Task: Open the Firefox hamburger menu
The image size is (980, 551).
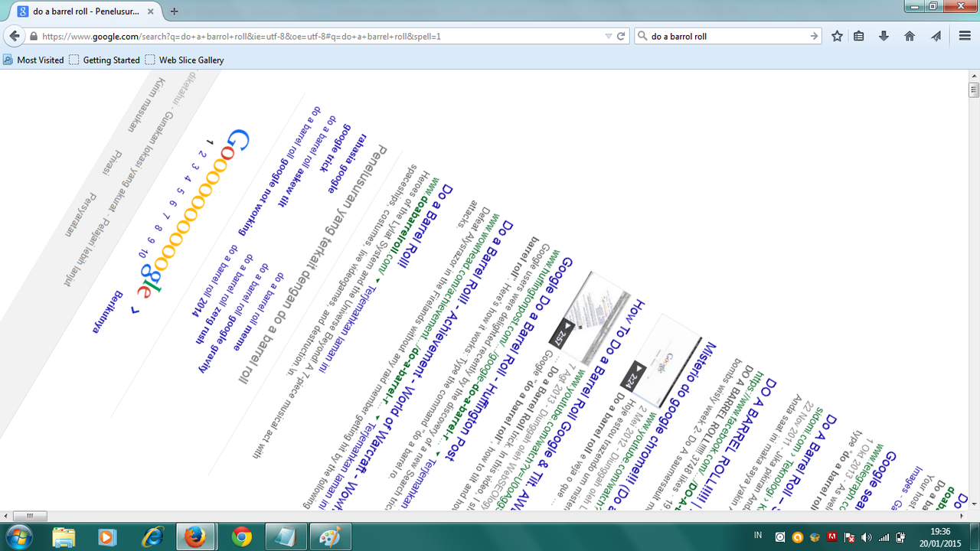Action: coord(965,36)
